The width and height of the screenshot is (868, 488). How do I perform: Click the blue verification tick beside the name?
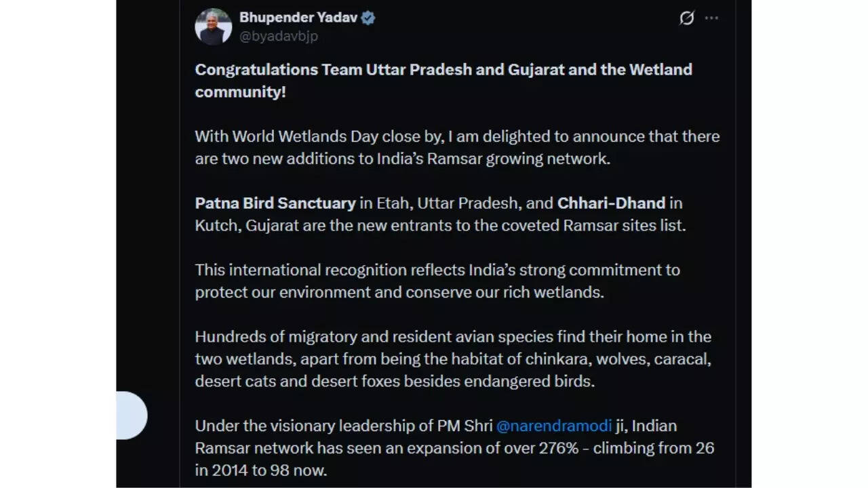tap(367, 18)
